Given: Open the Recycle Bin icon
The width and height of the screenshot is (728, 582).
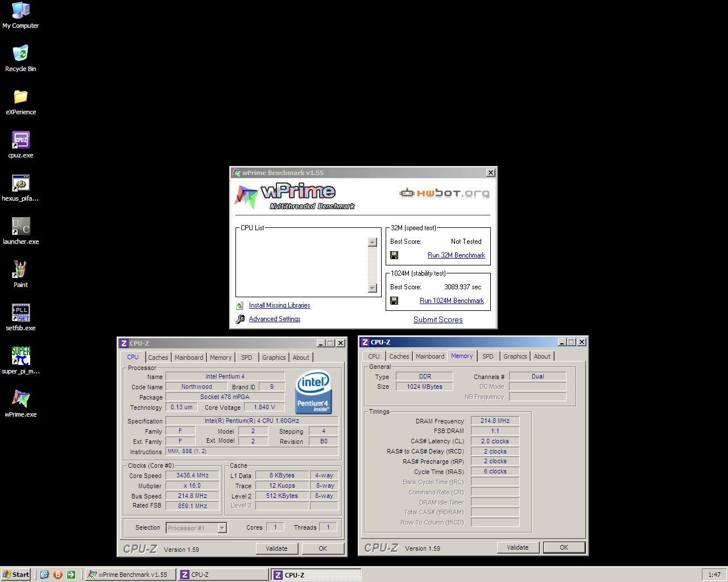Looking at the screenshot, I should point(20,59).
